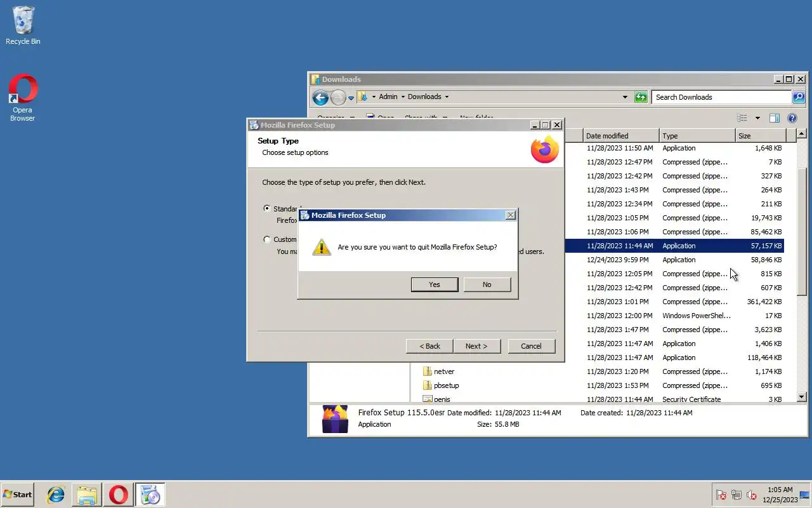Sort by the Date modified column

621,136
